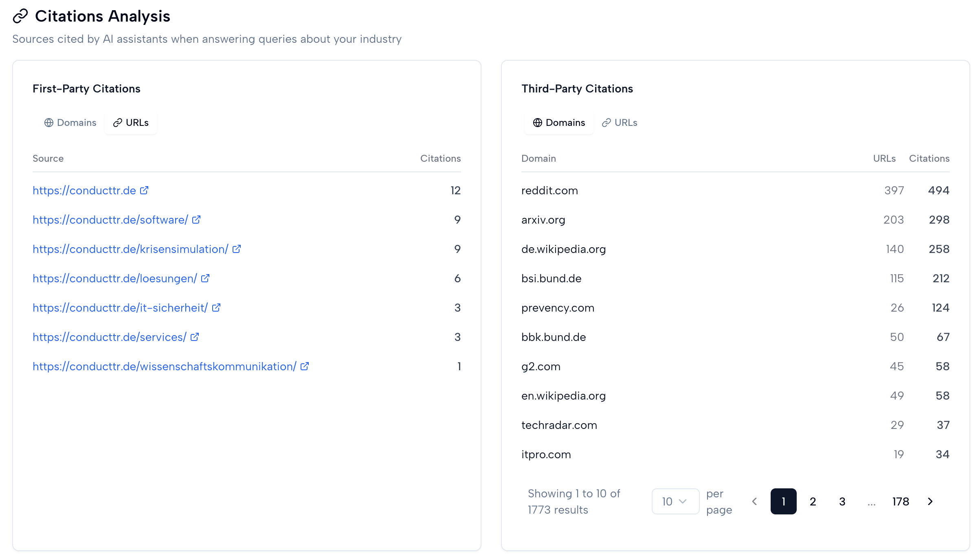
Task: Click the third-party URLs column header
Action: [x=884, y=158]
